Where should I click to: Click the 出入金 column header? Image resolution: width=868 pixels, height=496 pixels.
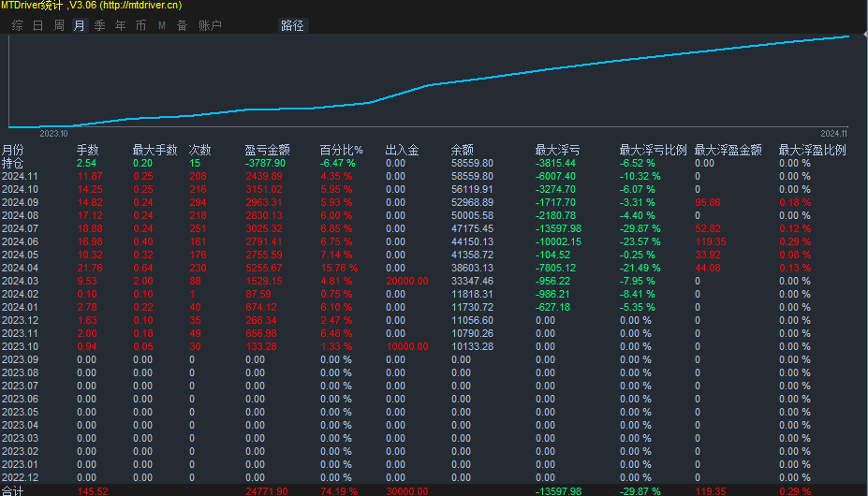402,150
